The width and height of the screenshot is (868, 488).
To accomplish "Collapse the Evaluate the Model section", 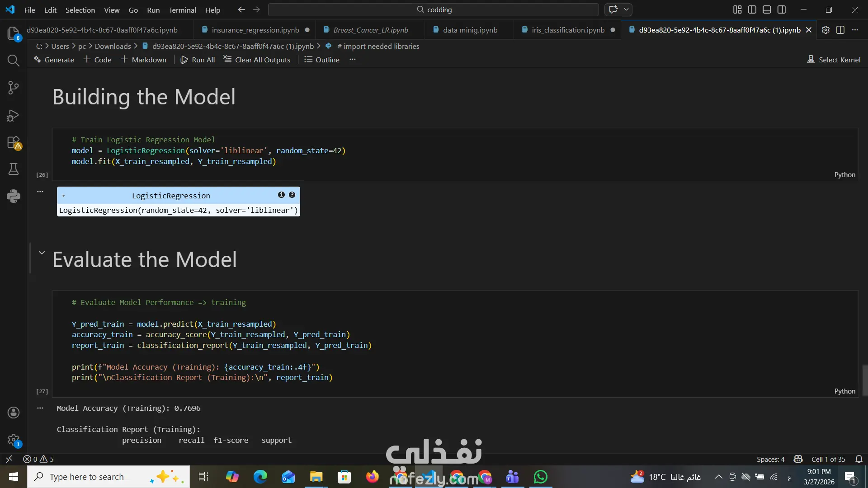I will point(42,253).
